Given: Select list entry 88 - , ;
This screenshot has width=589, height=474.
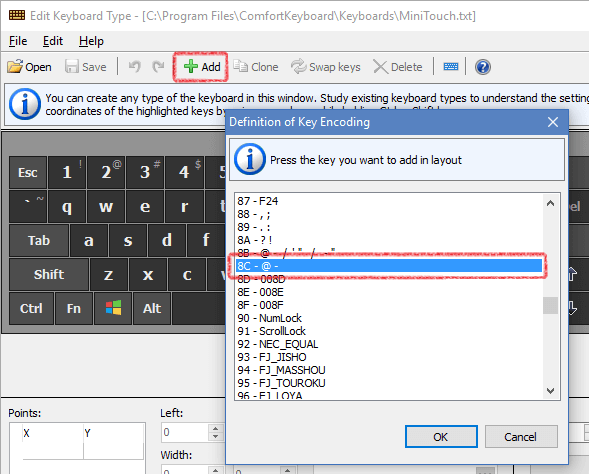Looking at the screenshot, I should [389, 214].
